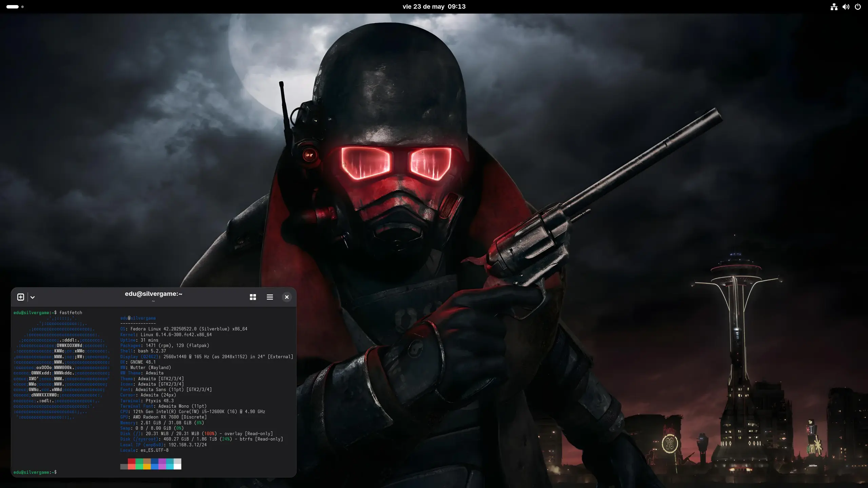The image size is (868, 488).
Task: Click the Locale value es_ES.UTF-8
Action: pyautogui.click(x=155, y=450)
